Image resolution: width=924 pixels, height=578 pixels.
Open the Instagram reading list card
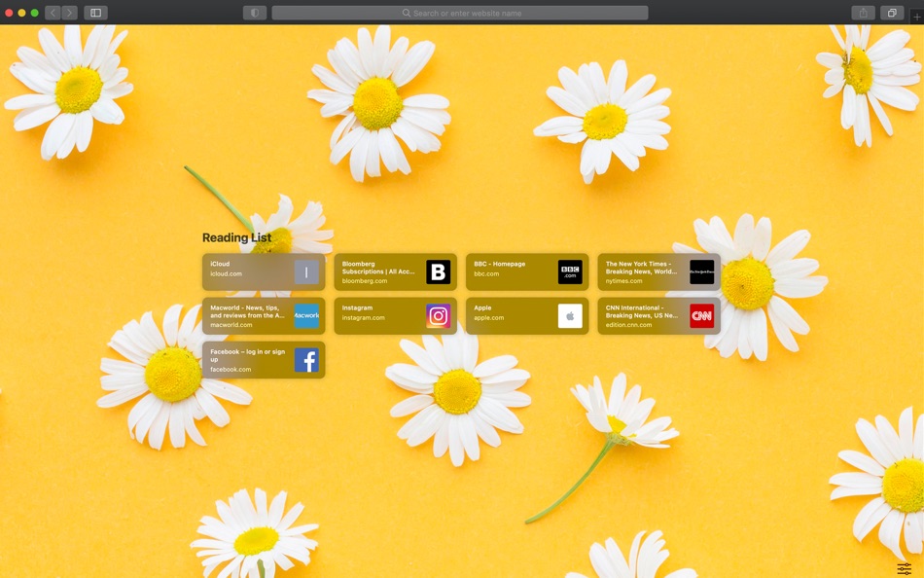(x=396, y=315)
